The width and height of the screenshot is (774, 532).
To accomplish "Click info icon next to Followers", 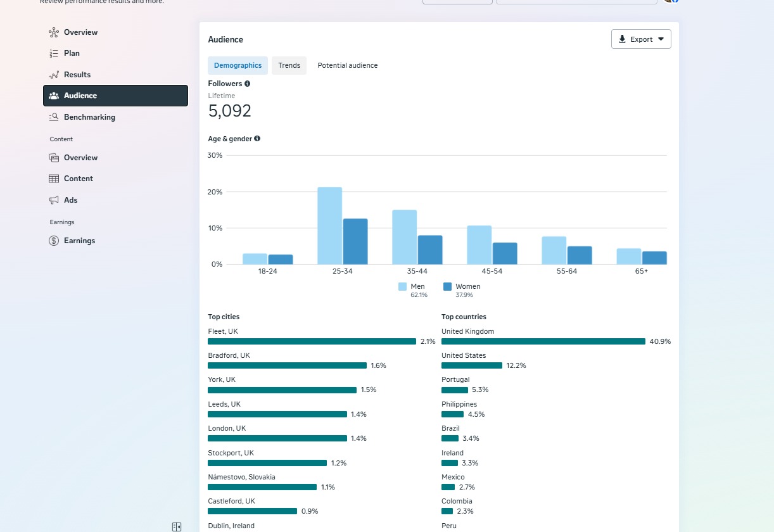I will point(248,84).
